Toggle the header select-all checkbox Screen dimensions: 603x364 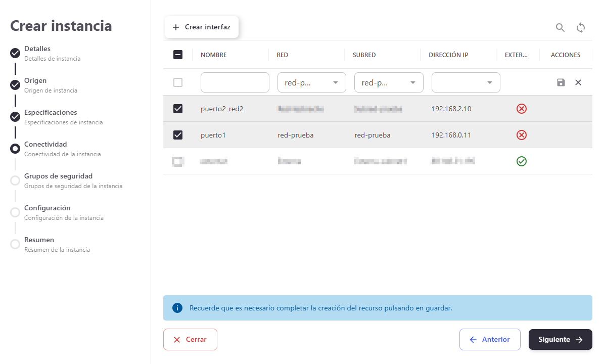[x=178, y=55]
